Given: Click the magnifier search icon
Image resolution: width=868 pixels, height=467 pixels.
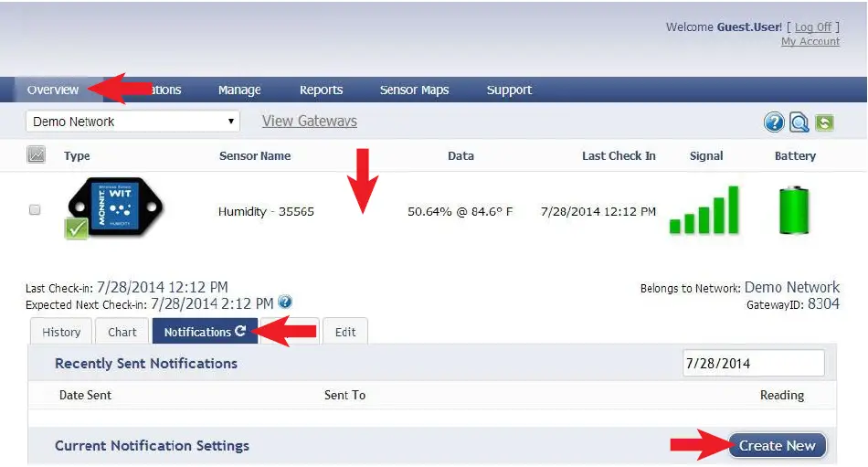Looking at the screenshot, I should coord(799,122).
